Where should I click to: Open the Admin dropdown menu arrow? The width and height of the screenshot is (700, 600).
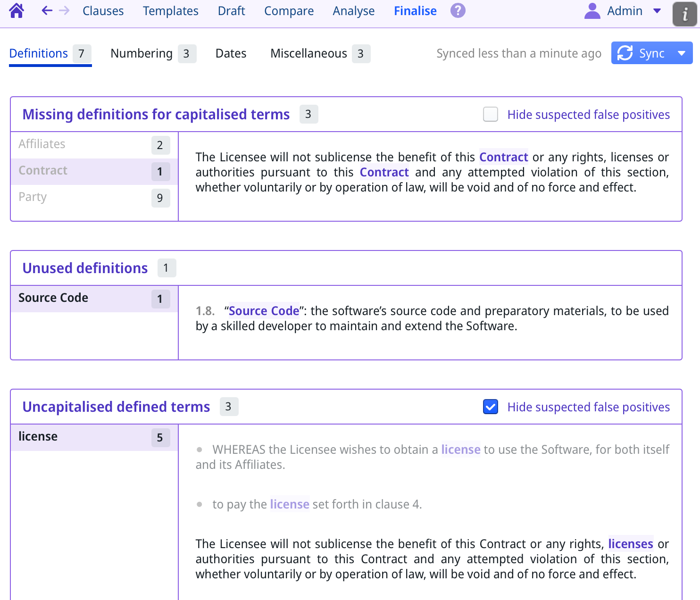point(657,11)
